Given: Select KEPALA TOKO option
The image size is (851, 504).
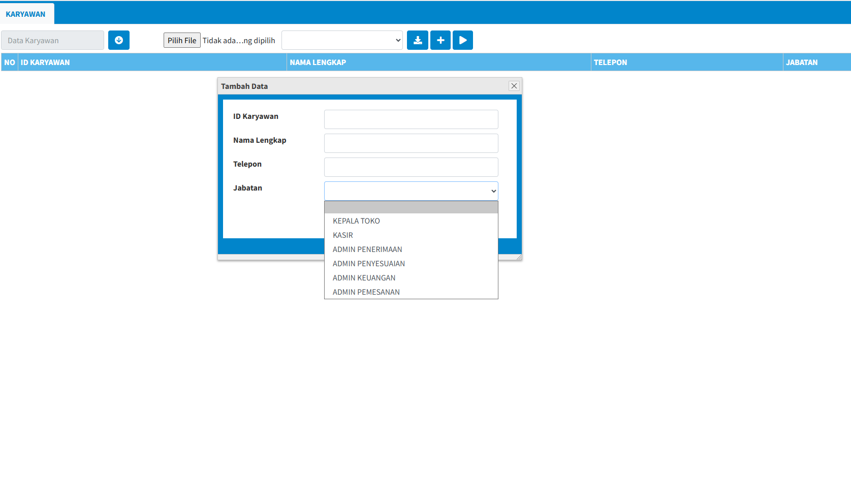Looking at the screenshot, I should point(411,221).
